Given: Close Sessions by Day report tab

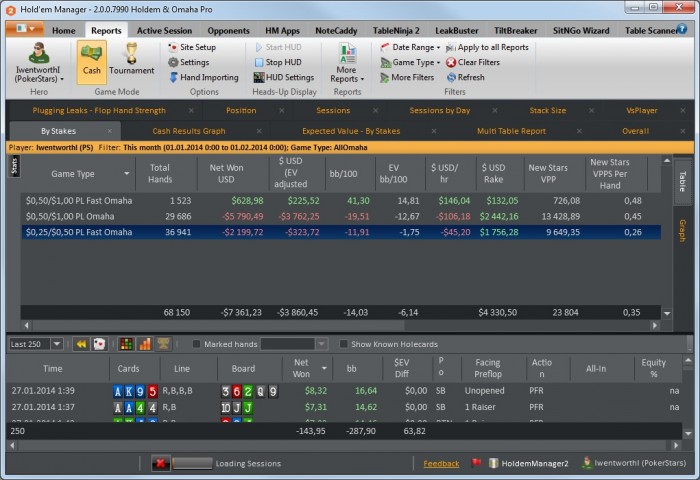Looking at the screenshot, I should point(495,111).
